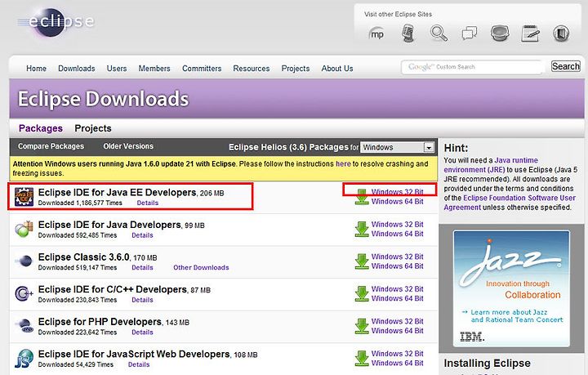Focus the Google Custom Search field

tap(472, 67)
